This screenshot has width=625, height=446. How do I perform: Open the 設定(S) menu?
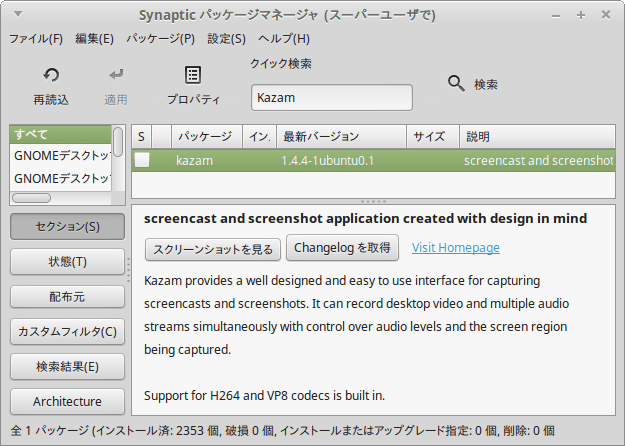[226, 39]
